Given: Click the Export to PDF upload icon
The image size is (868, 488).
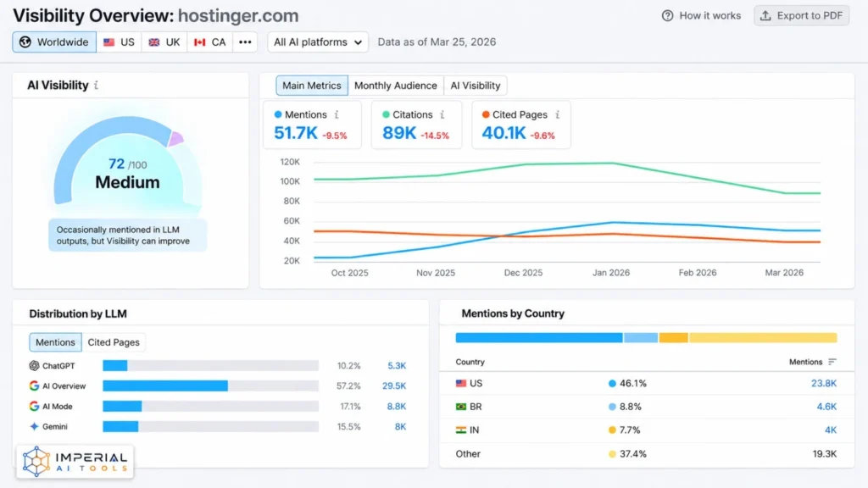Looking at the screenshot, I should 765,15.
